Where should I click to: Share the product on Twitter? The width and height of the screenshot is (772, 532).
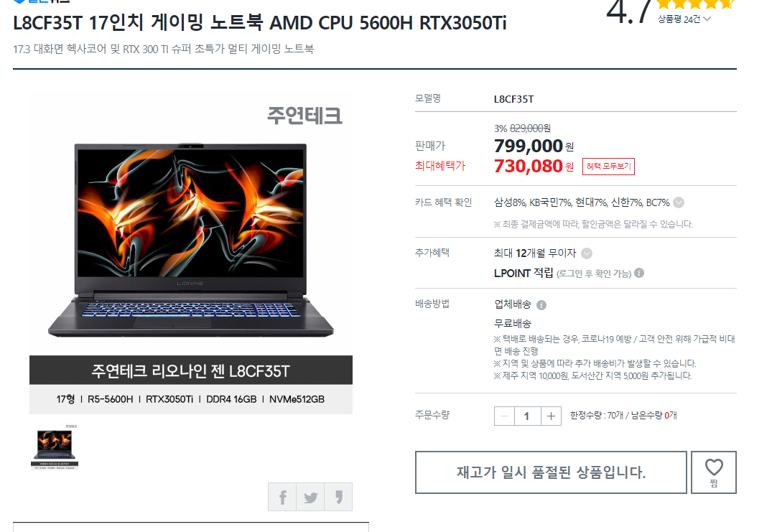click(310, 497)
